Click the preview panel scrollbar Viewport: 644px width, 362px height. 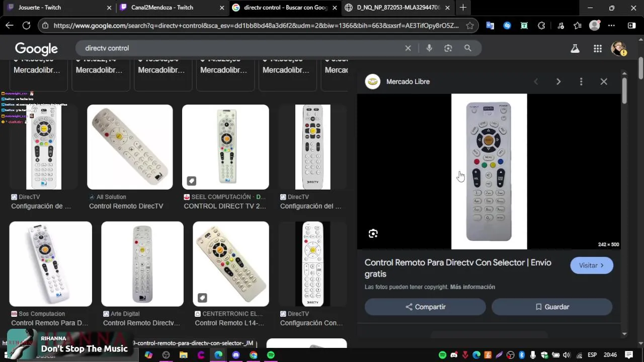624,90
